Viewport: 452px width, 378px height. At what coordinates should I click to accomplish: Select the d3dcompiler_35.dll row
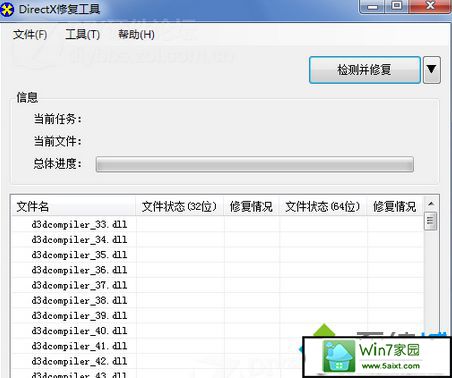coord(218,255)
